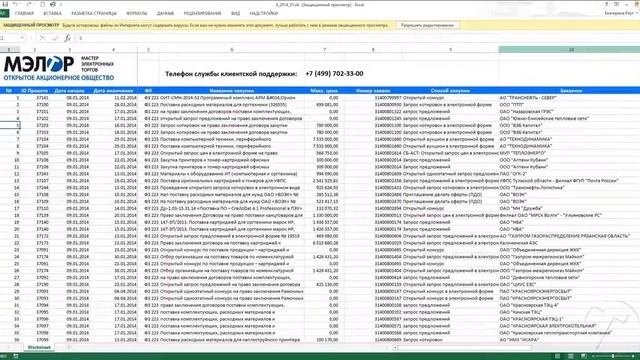Open the ВИД ribbon tab
The image size is (640, 360).
(x=236, y=13)
